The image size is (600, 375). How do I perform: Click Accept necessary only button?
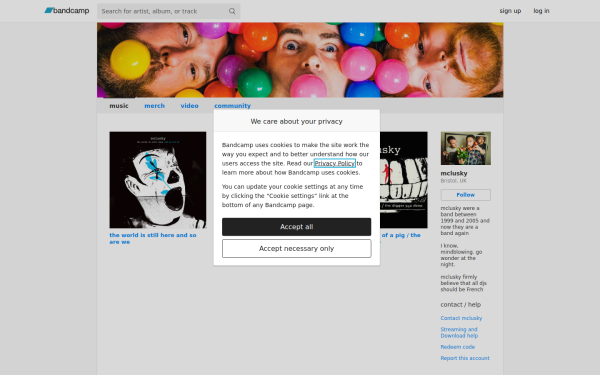click(x=297, y=249)
